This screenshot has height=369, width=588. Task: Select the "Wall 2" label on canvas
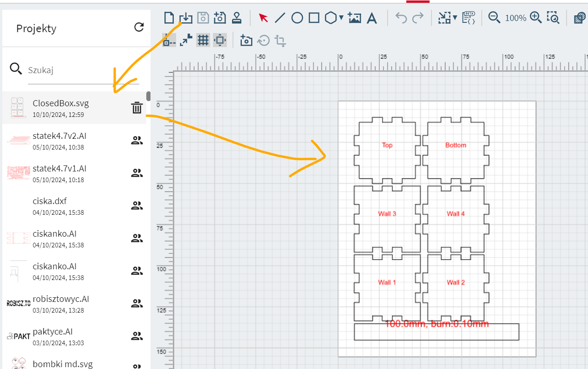[456, 282]
